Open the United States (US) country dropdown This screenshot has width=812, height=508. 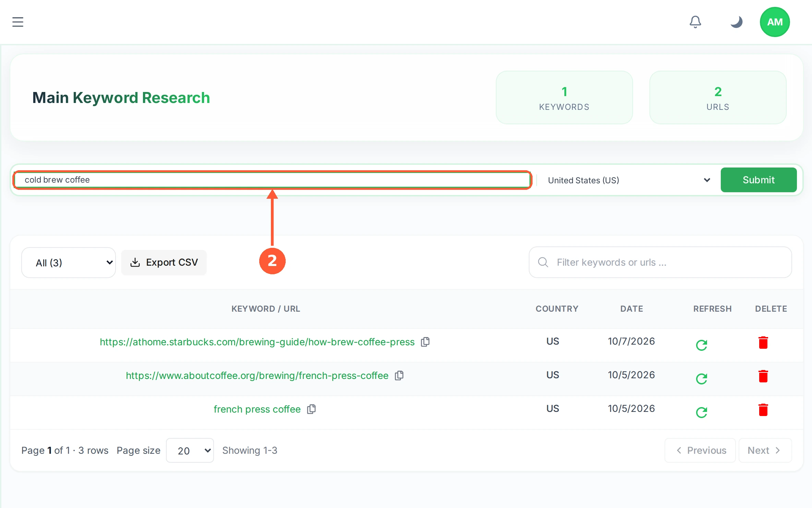point(628,180)
